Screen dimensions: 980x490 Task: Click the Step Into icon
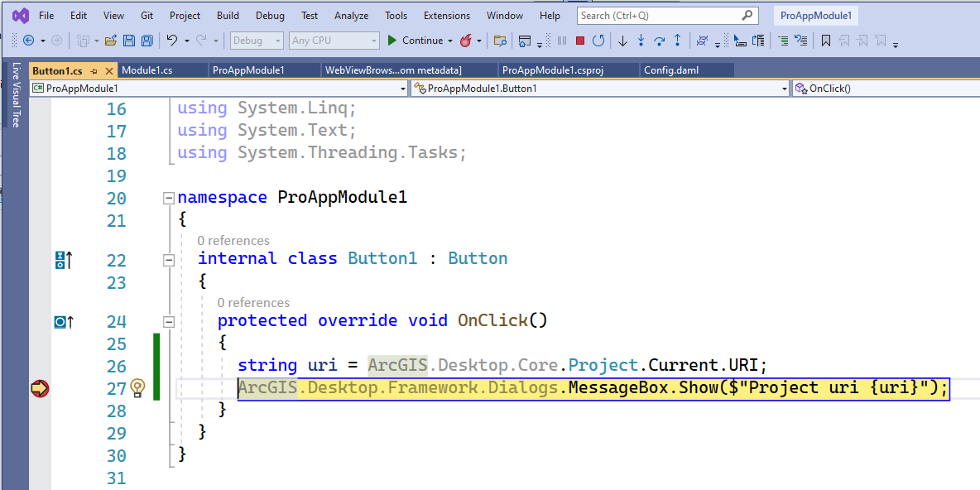641,39
